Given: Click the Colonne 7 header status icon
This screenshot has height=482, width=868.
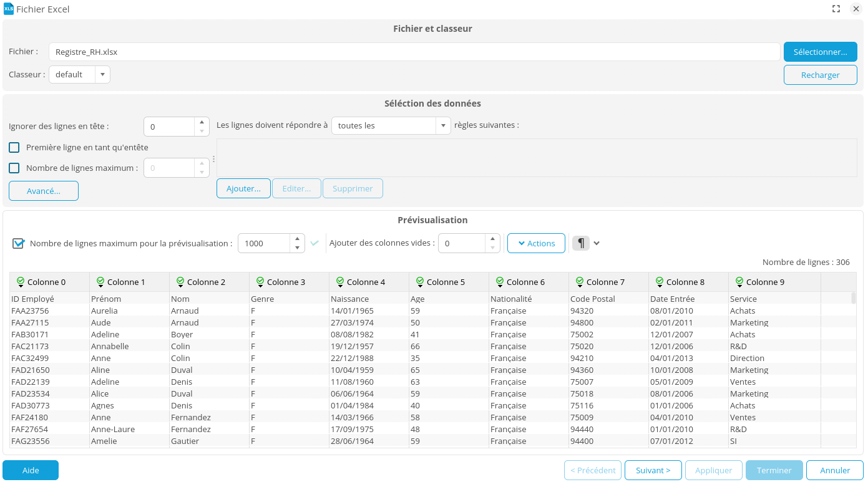Looking at the screenshot, I should pos(580,282).
